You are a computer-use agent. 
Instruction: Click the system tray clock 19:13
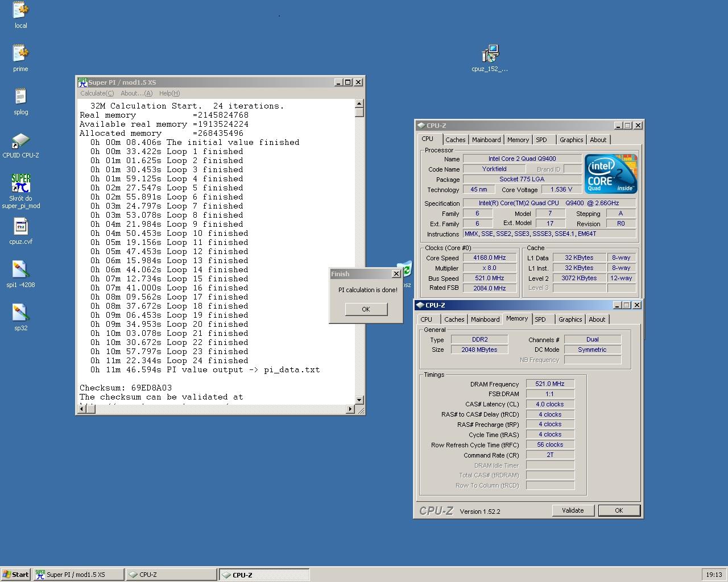point(714,575)
